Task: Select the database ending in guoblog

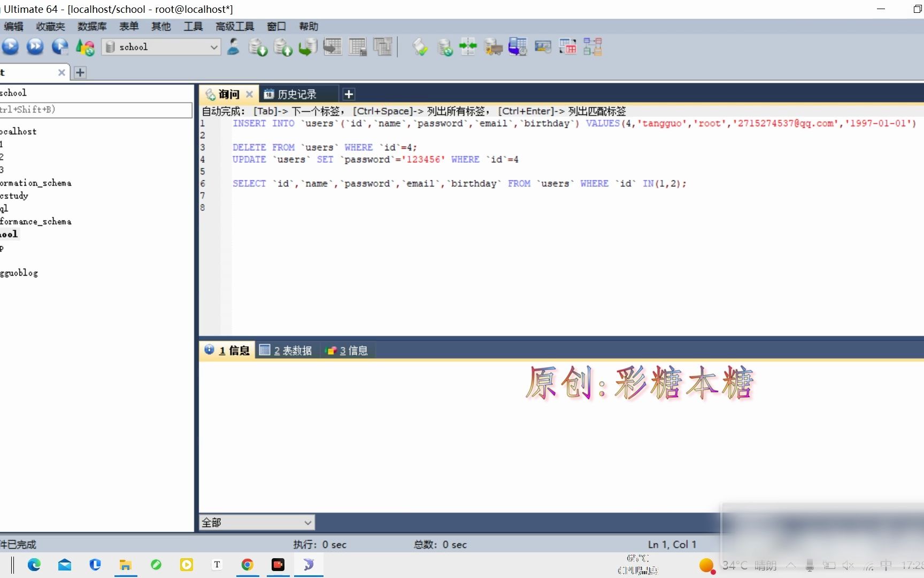Action: point(19,272)
